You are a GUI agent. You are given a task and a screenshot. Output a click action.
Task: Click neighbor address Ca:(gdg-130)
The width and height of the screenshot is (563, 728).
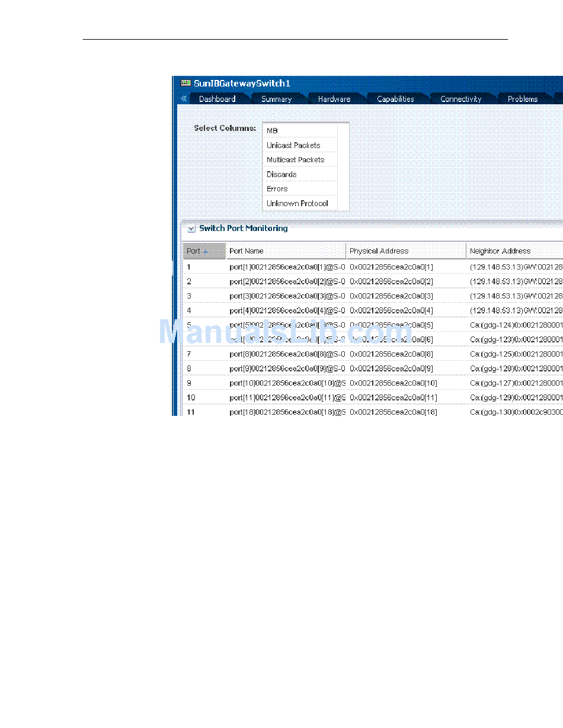516,412
